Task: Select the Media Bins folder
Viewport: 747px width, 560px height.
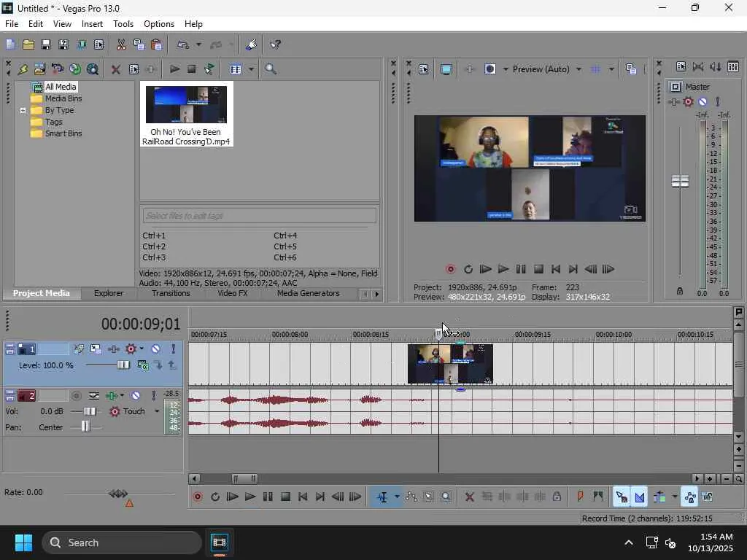Action: click(63, 98)
